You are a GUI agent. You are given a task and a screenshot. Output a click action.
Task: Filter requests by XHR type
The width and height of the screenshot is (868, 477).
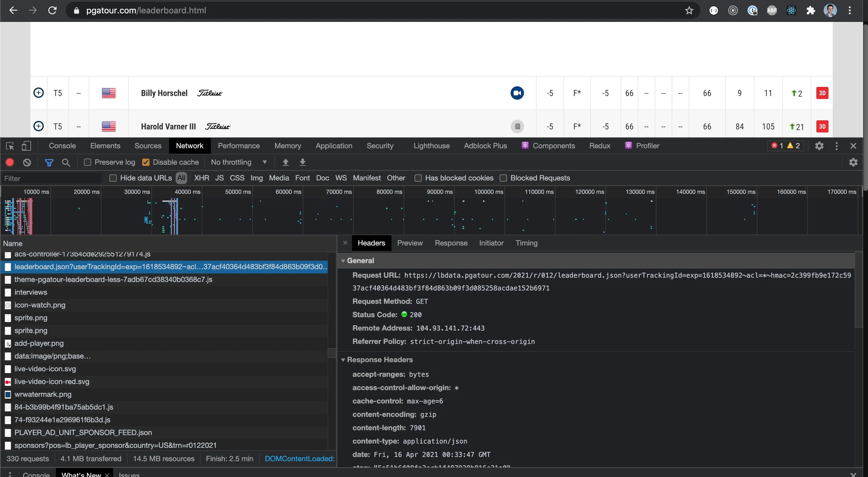coord(201,178)
